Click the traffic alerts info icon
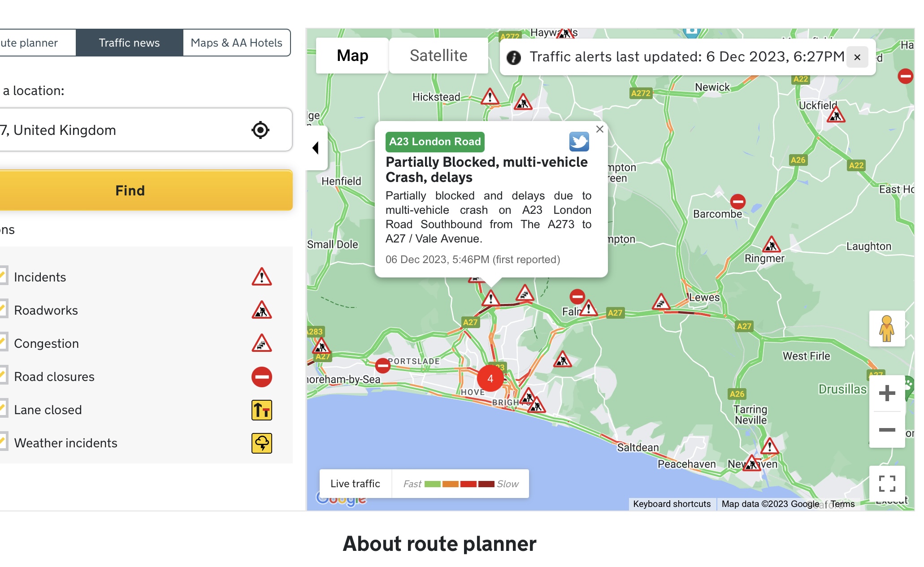The height and width of the screenshot is (567, 924). [x=514, y=57]
